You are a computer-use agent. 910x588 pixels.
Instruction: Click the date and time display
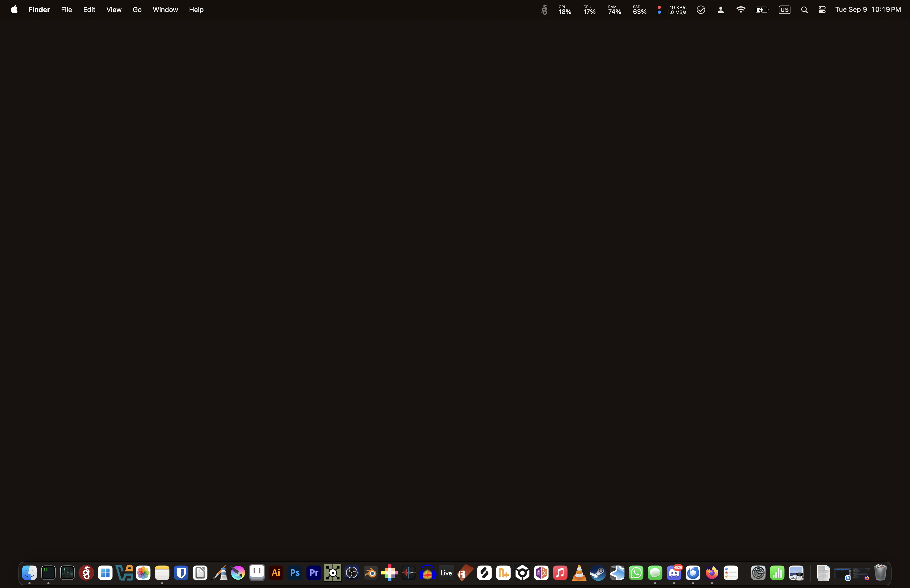click(x=868, y=9)
